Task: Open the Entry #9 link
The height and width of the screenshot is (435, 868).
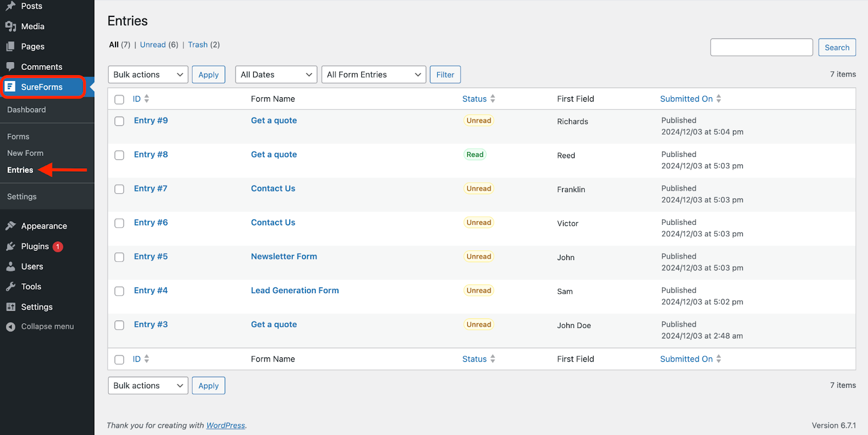Action: coord(151,121)
